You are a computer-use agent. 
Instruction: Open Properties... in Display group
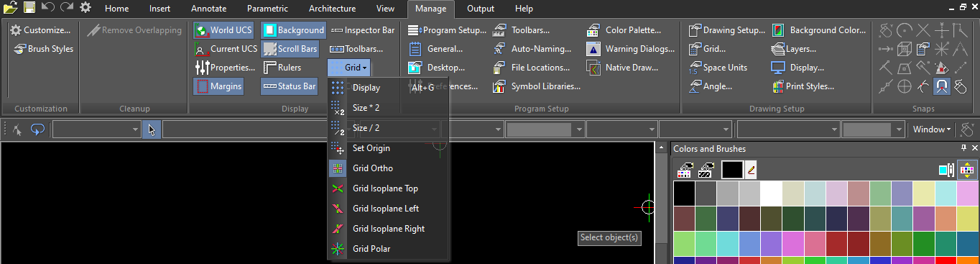(x=225, y=68)
